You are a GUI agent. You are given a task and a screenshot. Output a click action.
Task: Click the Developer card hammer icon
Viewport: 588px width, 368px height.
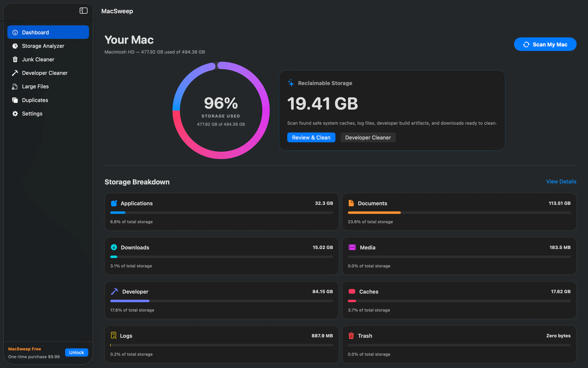coord(115,292)
